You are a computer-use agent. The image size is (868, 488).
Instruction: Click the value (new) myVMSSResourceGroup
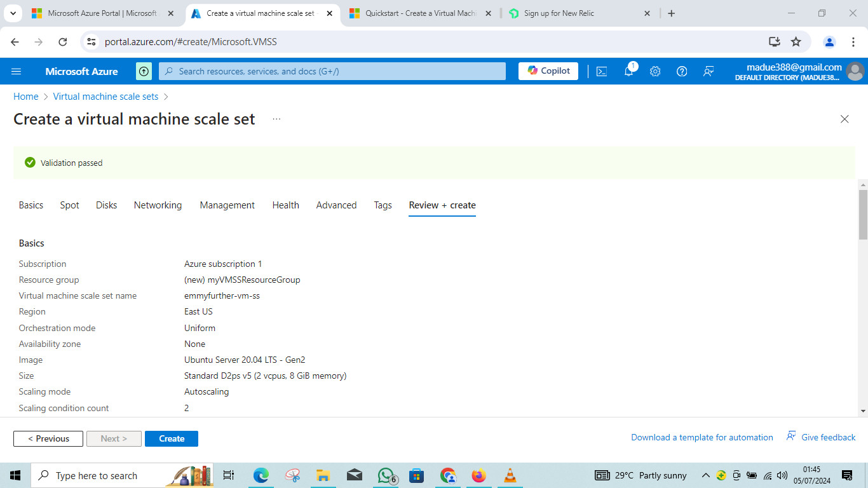coord(242,280)
